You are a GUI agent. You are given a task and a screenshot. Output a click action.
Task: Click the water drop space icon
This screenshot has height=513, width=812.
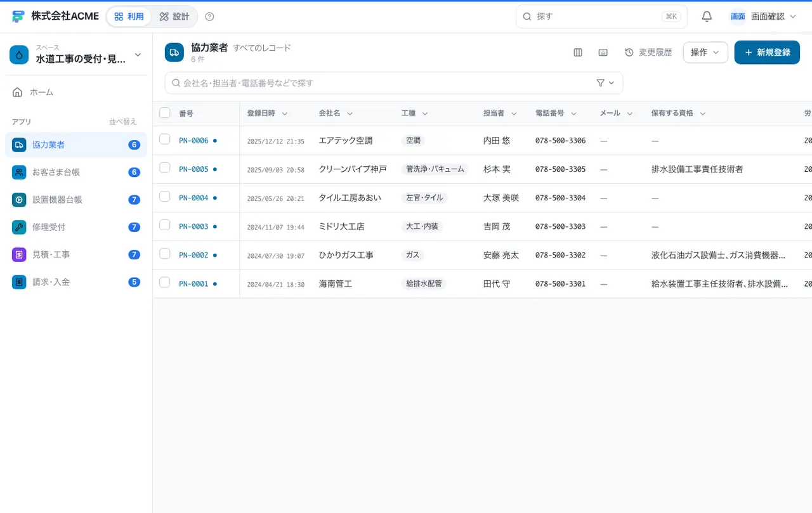[x=19, y=55]
